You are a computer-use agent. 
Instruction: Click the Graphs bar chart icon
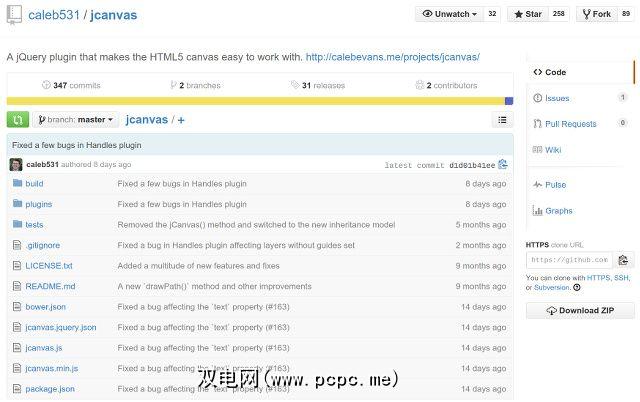538,211
